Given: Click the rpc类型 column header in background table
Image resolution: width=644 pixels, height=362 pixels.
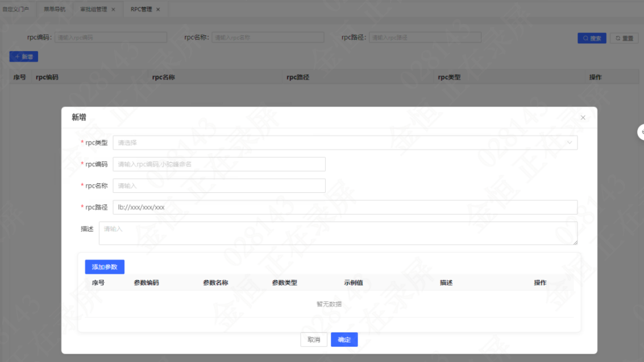Looking at the screenshot, I should click(449, 77).
